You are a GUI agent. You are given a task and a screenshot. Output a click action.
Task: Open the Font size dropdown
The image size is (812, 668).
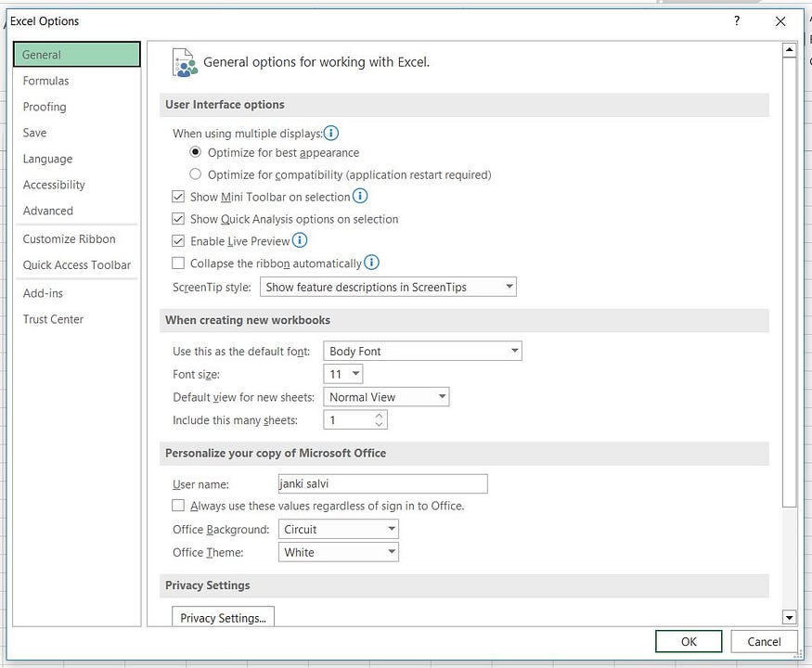coord(342,374)
